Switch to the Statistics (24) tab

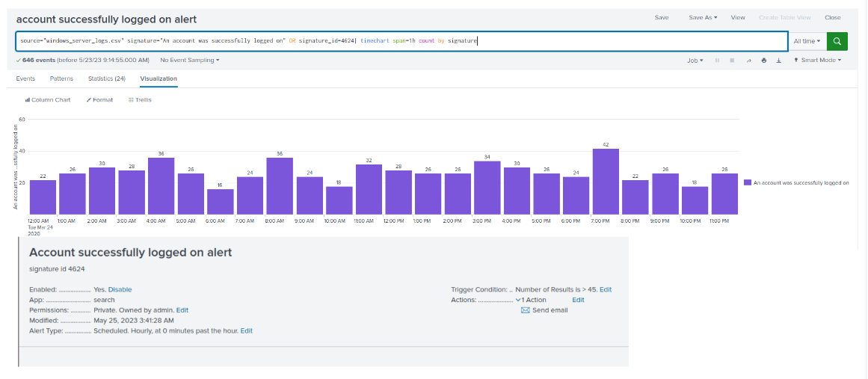tap(107, 78)
